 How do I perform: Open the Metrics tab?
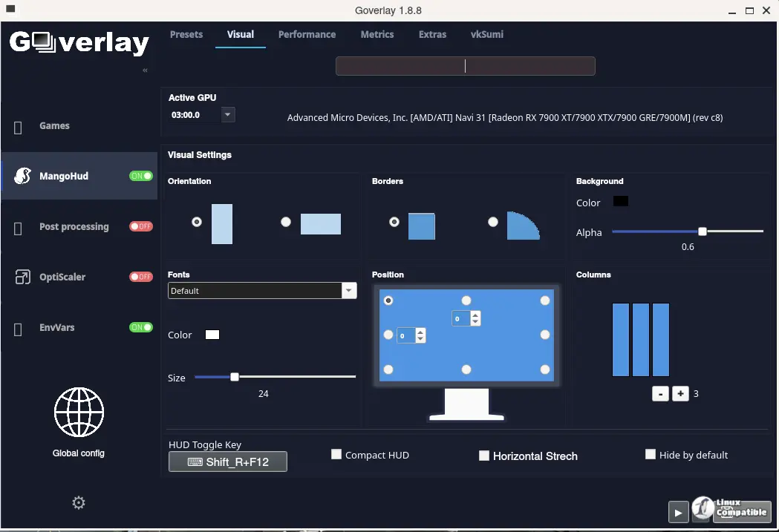coord(377,34)
